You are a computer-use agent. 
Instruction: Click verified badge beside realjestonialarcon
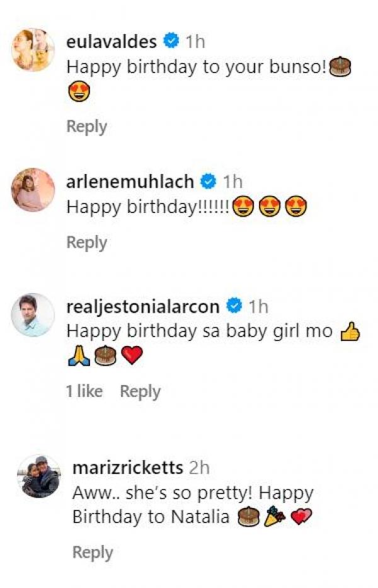[x=234, y=307]
